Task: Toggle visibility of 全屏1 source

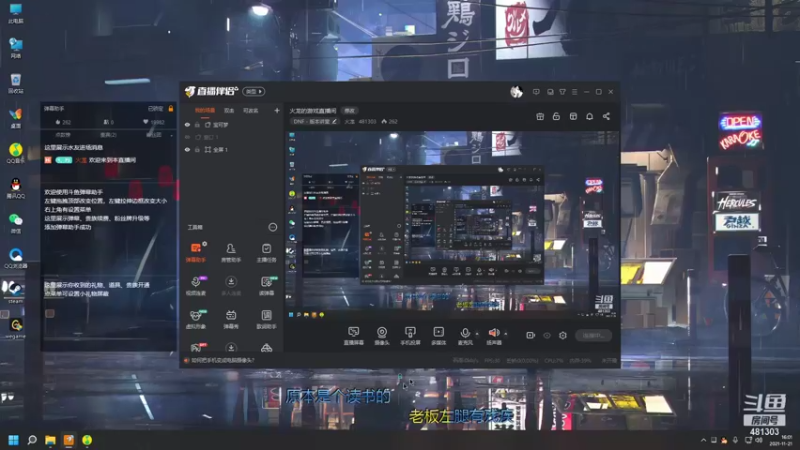Action: (187, 149)
